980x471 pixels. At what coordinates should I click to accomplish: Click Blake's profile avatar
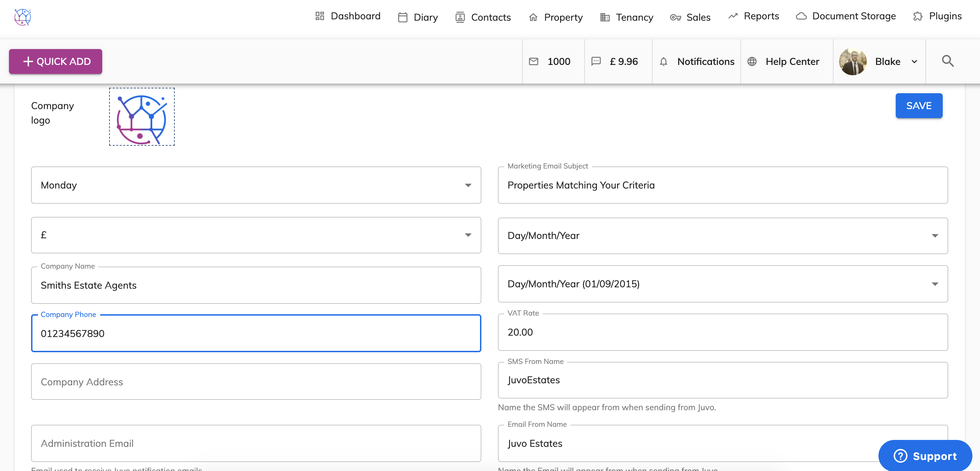click(x=853, y=61)
